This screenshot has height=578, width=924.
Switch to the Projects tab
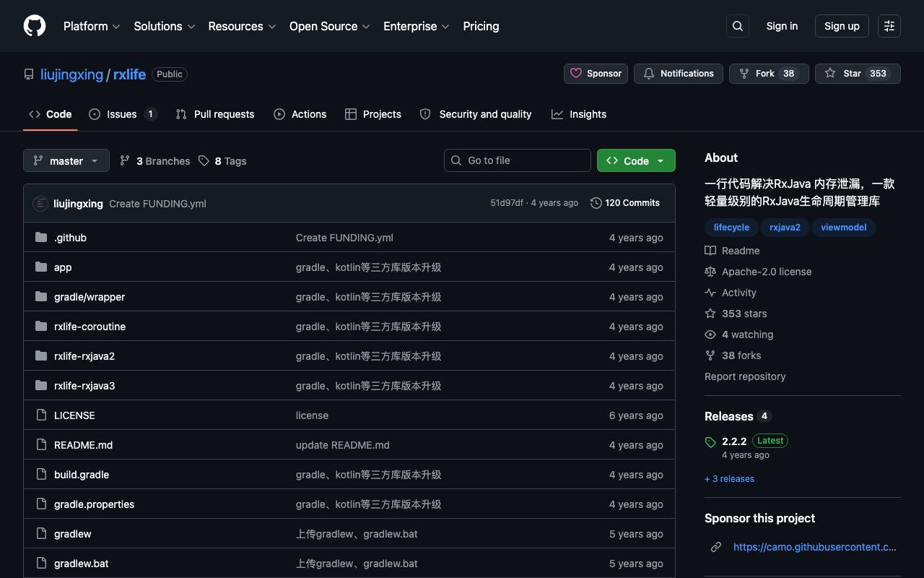click(373, 114)
